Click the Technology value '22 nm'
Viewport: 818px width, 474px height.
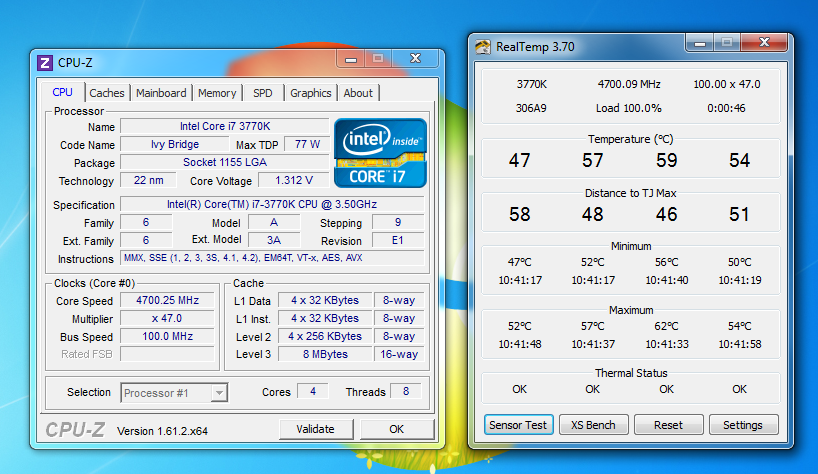click(148, 180)
